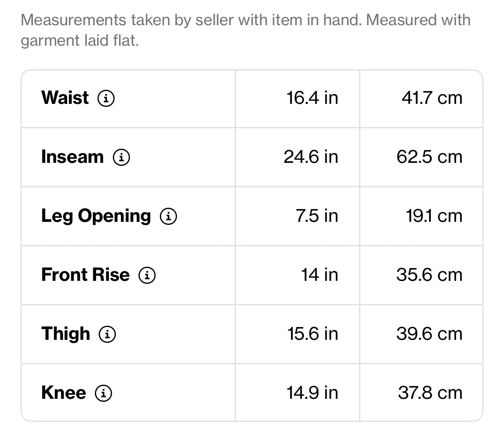Screen dimensions: 504x439
Task: Select the 16.4 in waist value
Action: [x=312, y=98]
